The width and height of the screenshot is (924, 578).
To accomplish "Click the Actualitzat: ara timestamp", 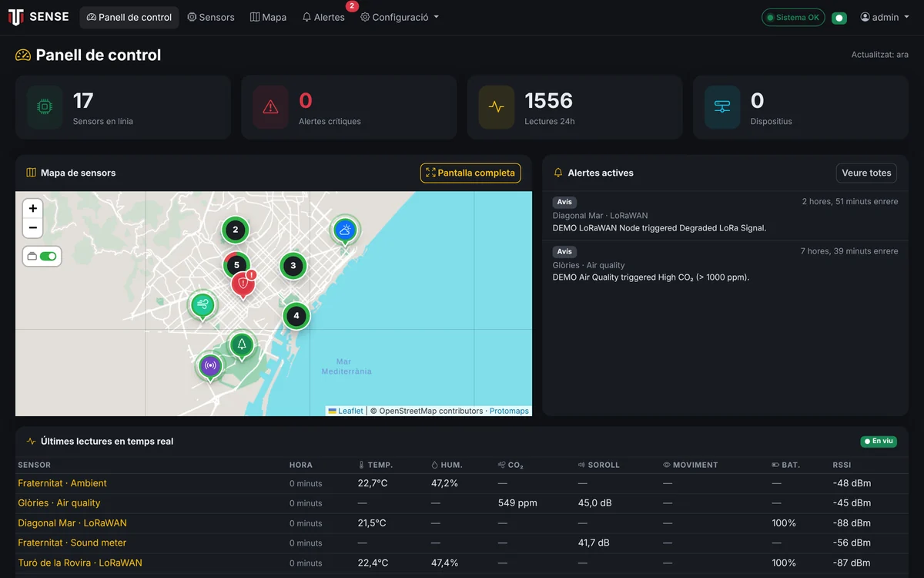I will tap(880, 55).
